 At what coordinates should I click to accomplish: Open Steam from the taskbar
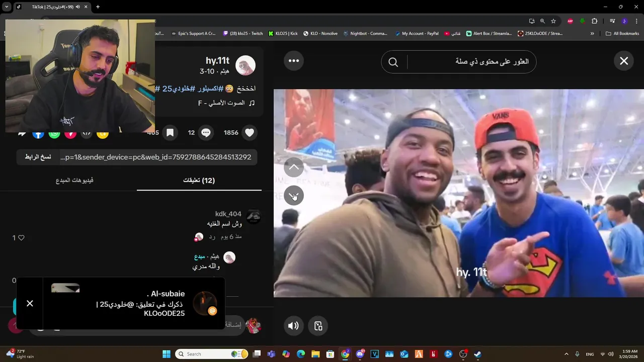click(477, 354)
